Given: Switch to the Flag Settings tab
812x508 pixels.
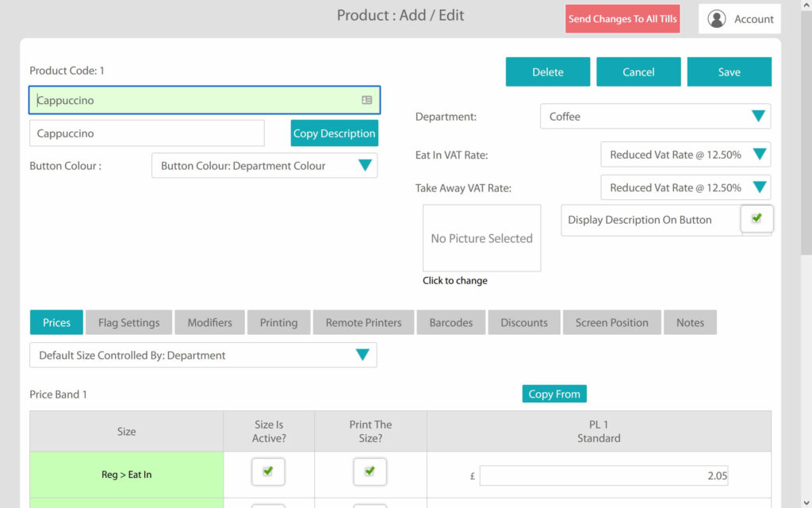Looking at the screenshot, I should tap(129, 322).
